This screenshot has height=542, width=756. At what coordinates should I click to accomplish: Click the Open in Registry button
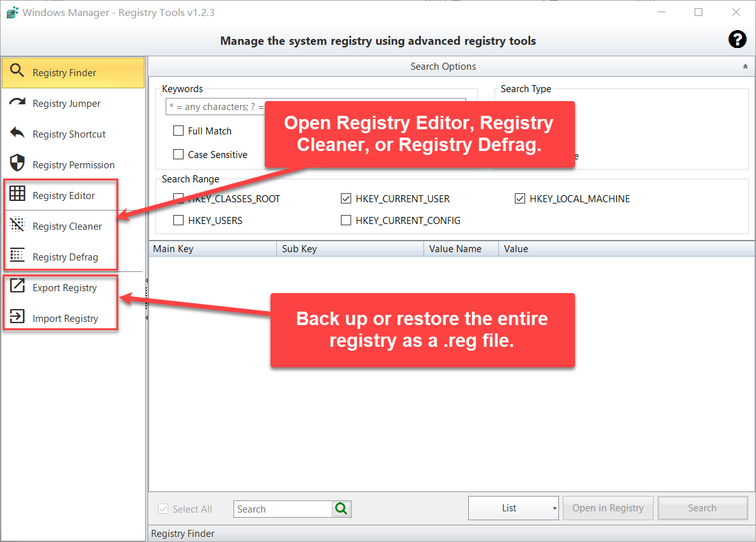pos(608,507)
